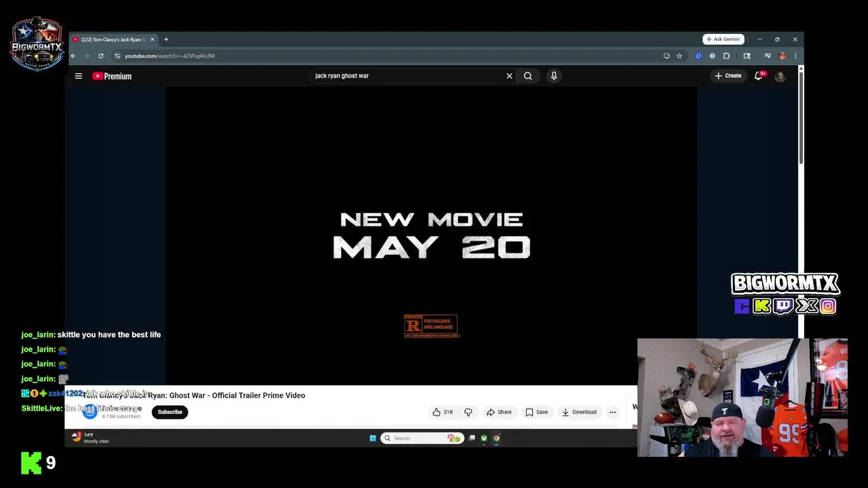Screen dimensions: 868x488
Task: Open the Chrome icon in taskbar
Action: 496,439
